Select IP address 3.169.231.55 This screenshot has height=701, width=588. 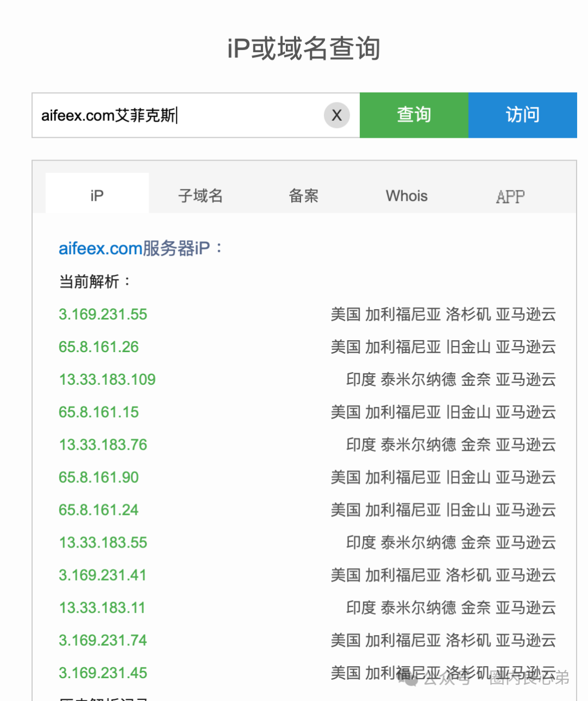[x=102, y=314]
